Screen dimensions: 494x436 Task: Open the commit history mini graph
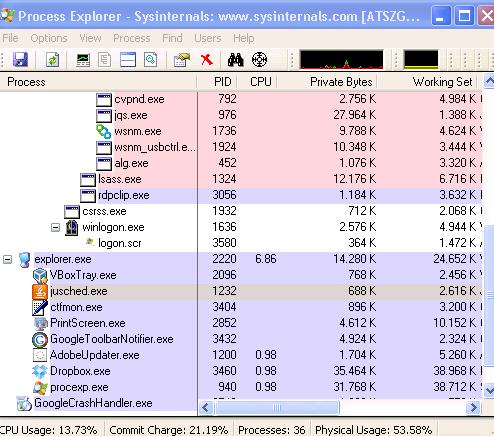click(x=421, y=60)
